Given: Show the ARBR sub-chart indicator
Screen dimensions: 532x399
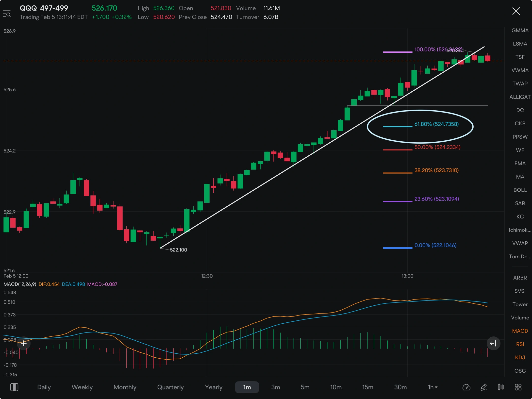Looking at the screenshot, I should (x=520, y=278).
